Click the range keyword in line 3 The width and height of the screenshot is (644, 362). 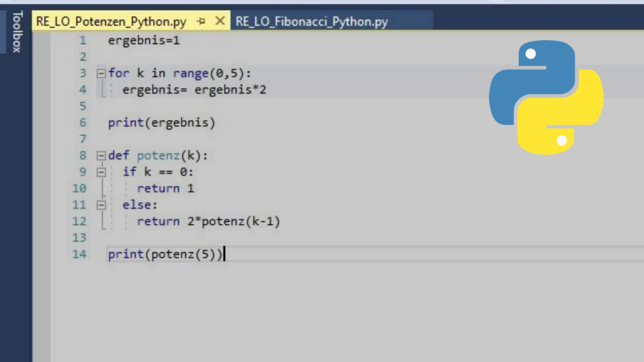tap(191, 74)
